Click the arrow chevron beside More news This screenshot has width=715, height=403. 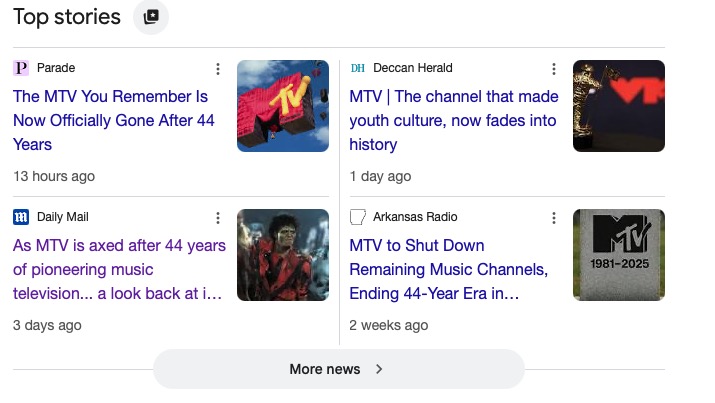coord(379,369)
